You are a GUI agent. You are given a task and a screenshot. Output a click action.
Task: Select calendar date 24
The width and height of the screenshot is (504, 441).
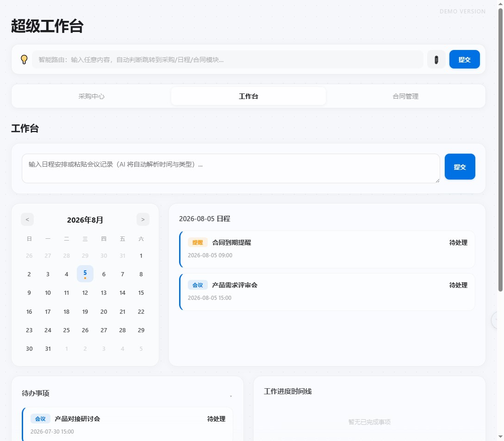pos(48,330)
